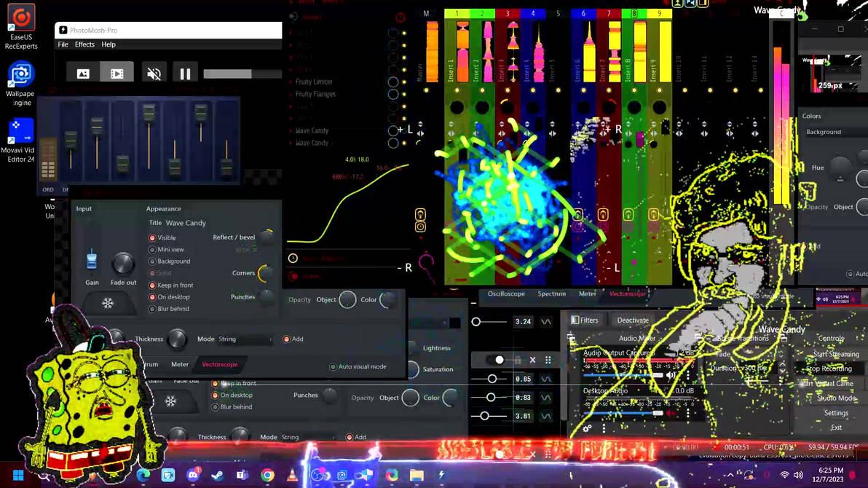Mute Audio Output Capture speaker icon

(671, 375)
